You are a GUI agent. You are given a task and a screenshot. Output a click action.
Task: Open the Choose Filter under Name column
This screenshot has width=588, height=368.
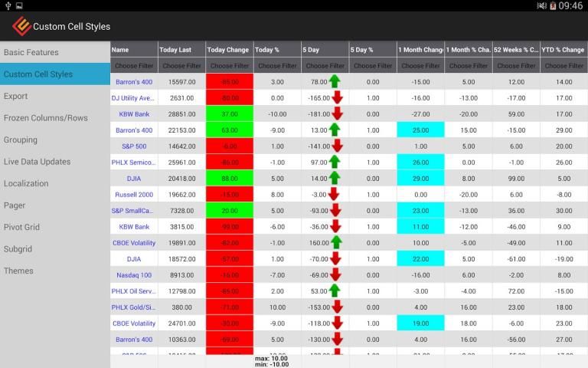click(134, 66)
